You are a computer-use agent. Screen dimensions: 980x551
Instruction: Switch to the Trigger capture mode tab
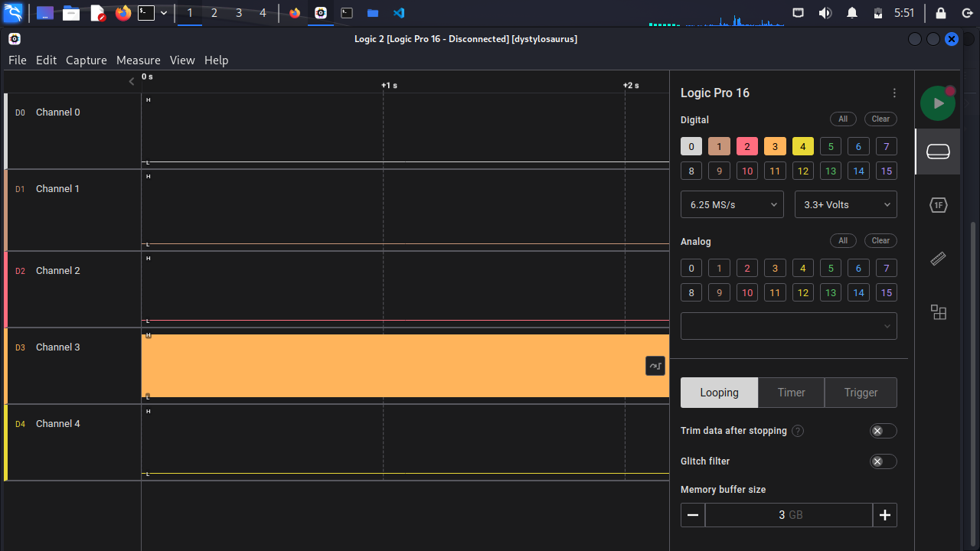[861, 393]
